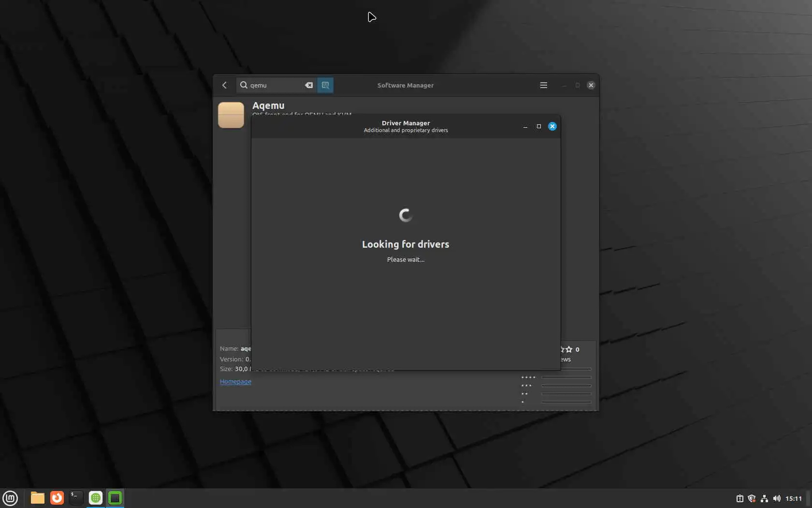The height and width of the screenshot is (508, 812).
Task: Close the Software Manager window
Action: pos(591,85)
